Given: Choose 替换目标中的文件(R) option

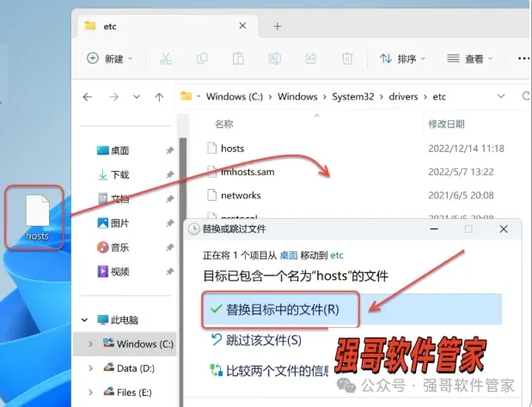Looking at the screenshot, I should [x=352, y=309].
